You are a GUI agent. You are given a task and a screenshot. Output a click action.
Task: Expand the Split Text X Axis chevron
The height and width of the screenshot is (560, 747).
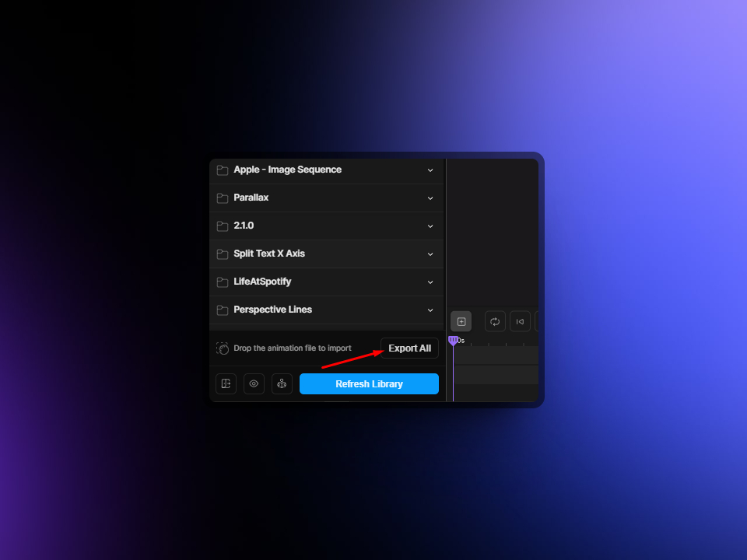click(x=430, y=254)
